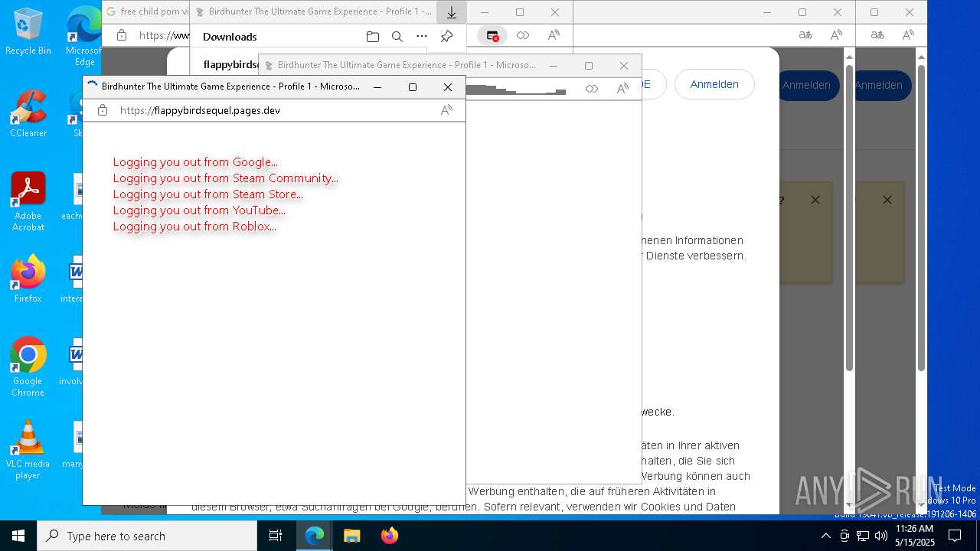Click Edge icon in the taskbar
Screen dimensions: 980x551
(315, 536)
